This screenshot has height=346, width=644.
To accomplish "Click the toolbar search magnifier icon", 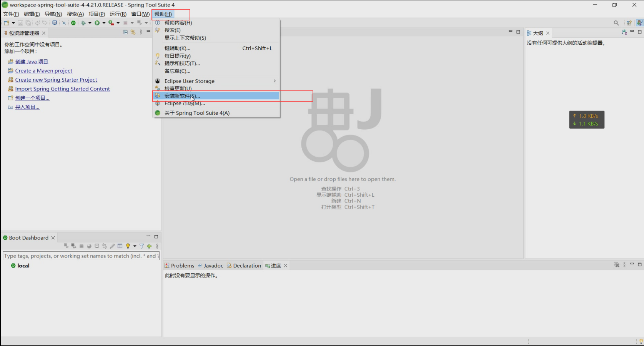I will (x=616, y=23).
